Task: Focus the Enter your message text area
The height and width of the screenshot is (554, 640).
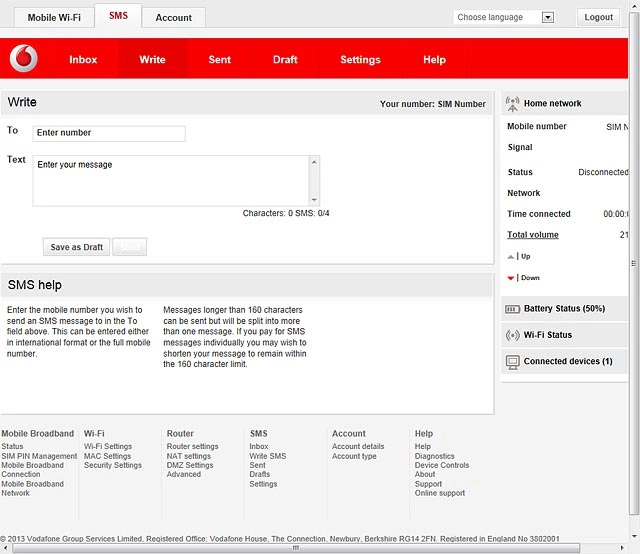Action: (171, 180)
